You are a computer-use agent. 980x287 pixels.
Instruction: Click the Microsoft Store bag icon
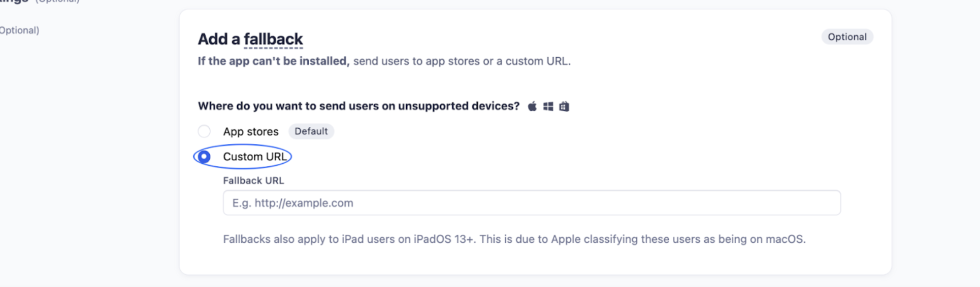click(x=564, y=106)
